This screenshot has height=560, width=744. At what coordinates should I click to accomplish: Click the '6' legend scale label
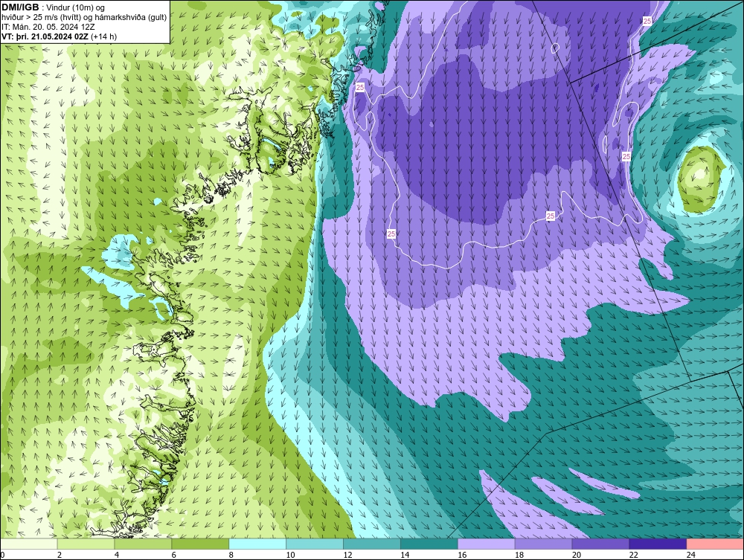[x=173, y=555]
